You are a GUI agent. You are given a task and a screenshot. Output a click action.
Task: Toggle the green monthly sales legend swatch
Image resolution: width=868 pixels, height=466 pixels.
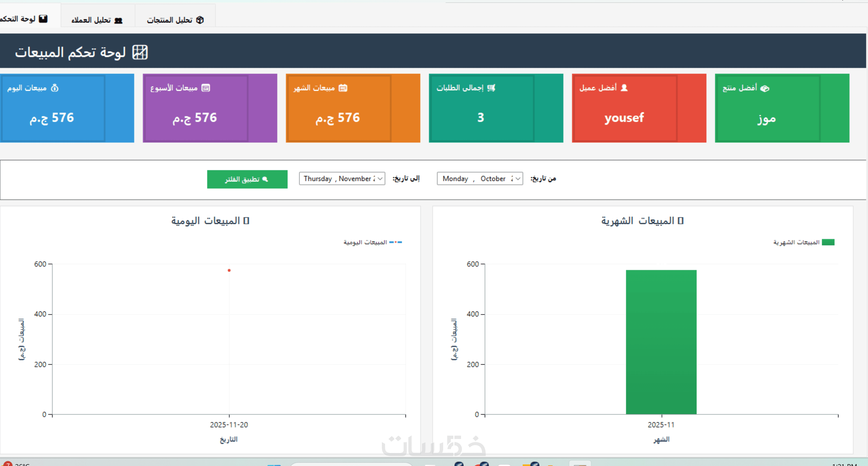point(828,242)
